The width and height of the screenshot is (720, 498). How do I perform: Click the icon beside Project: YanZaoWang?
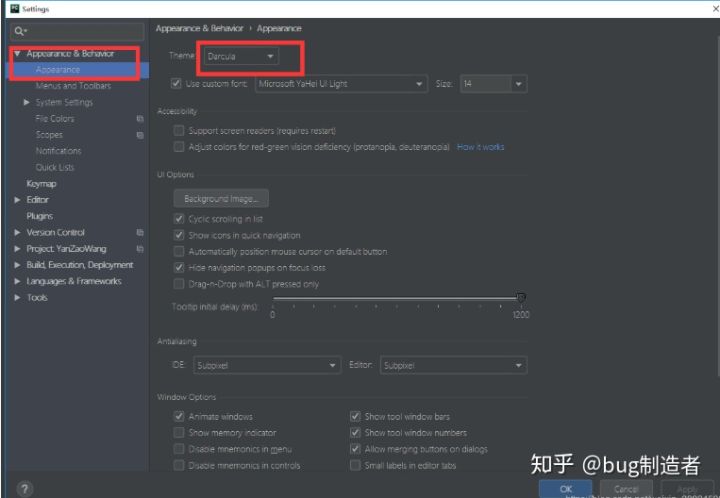[140, 249]
